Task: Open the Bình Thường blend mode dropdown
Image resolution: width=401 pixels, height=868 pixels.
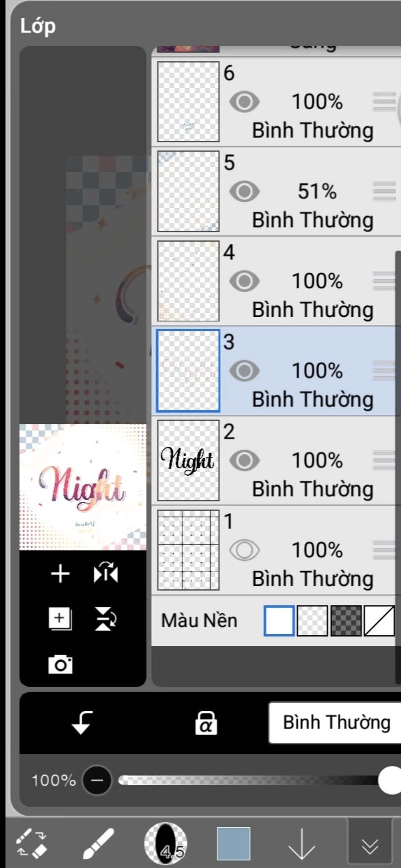Action: click(335, 723)
